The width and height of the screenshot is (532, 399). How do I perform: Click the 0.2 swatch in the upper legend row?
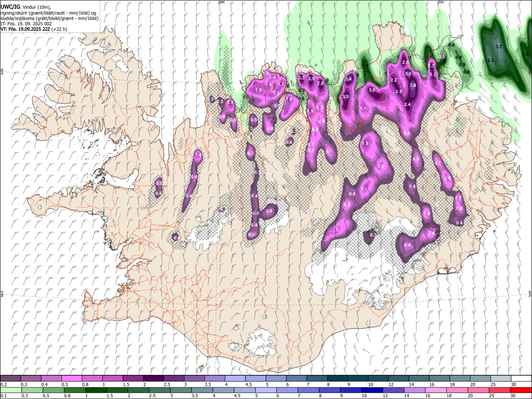click(x=10, y=379)
